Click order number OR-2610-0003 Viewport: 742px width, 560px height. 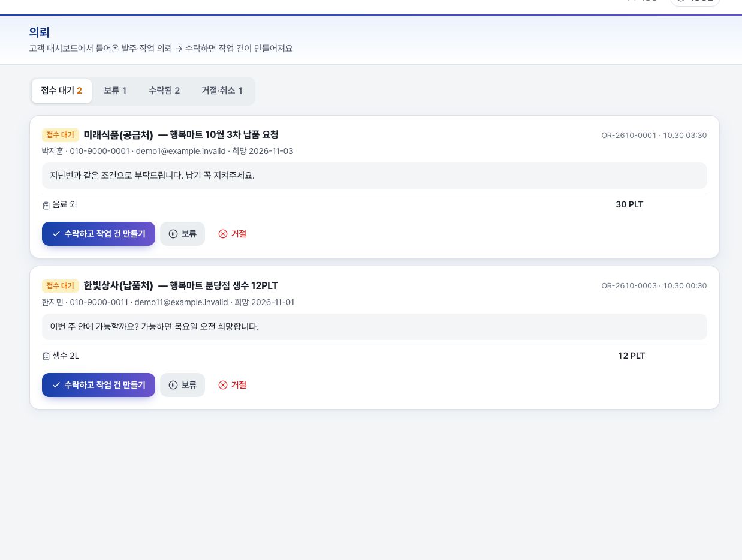[629, 286]
